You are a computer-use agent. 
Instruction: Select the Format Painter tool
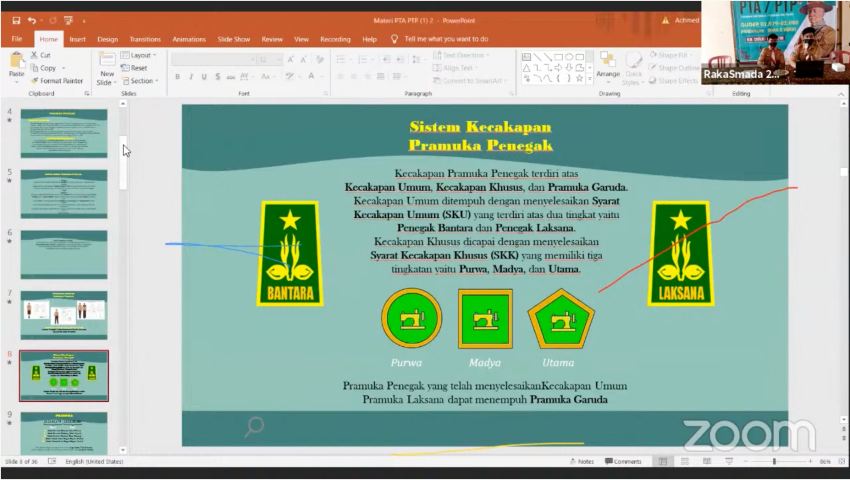pyautogui.click(x=58, y=81)
